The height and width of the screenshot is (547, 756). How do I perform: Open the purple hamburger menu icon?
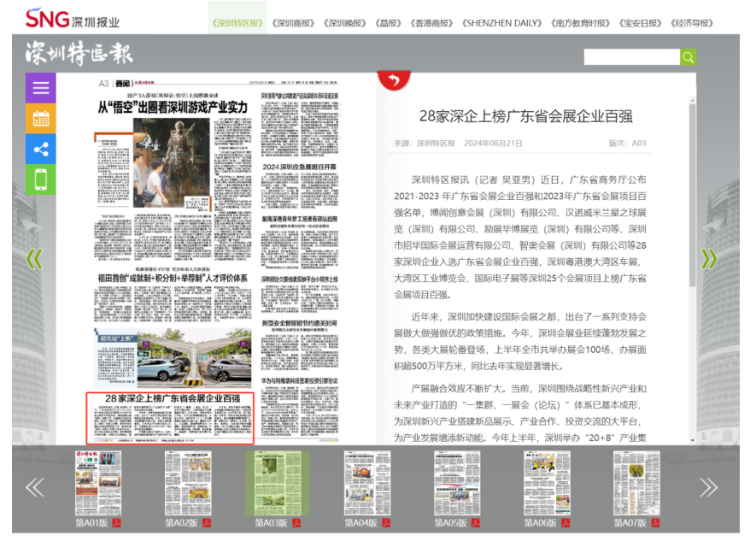(40, 87)
